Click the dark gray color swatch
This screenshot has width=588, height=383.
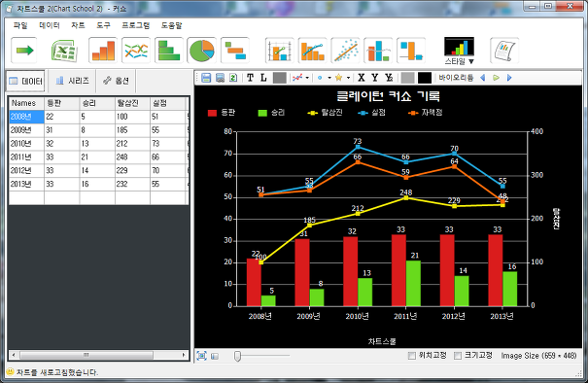tap(279, 78)
